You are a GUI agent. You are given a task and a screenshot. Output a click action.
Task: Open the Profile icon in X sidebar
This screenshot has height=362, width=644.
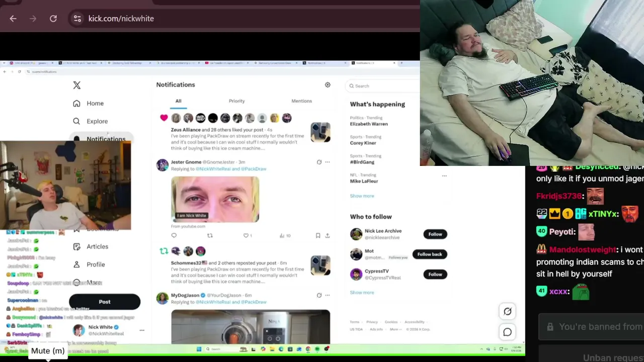pos(76,264)
